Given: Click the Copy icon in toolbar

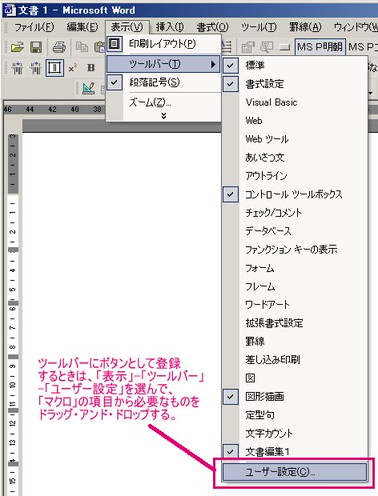Looking at the screenshot, I should click(x=82, y=47).
